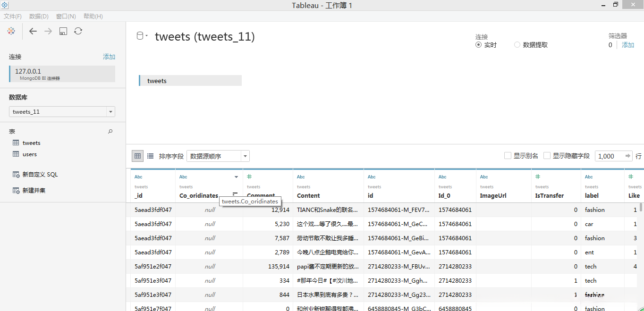Enable the 显示别名 checkbox
Screen dimensions: 644x311
(x=508, y=156)
